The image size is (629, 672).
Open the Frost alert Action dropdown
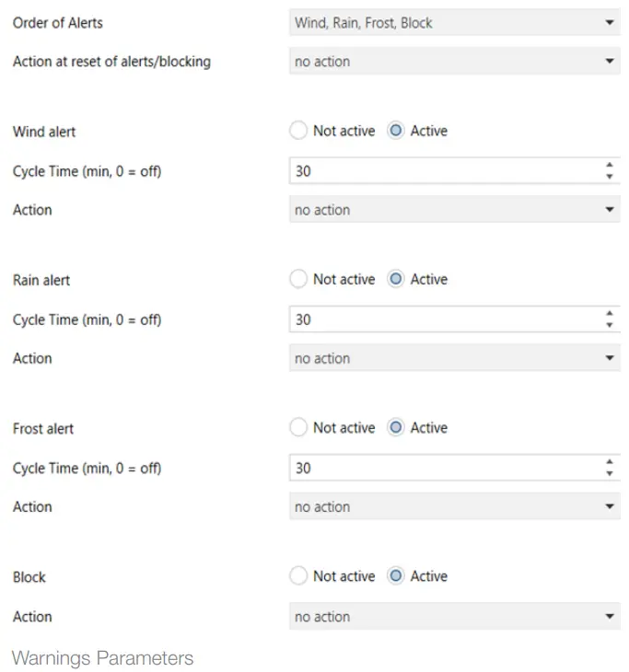coord(454,506)
